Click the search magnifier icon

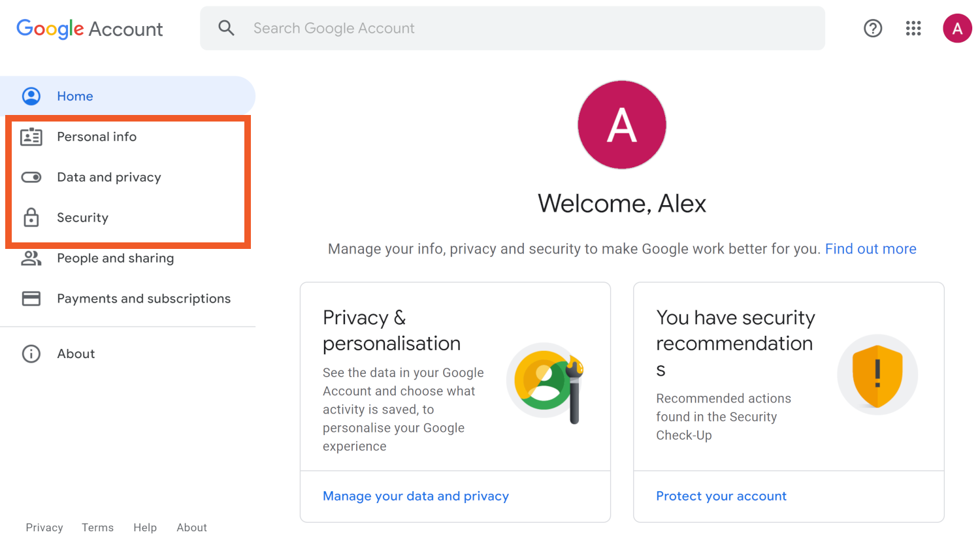coord(226,28)
